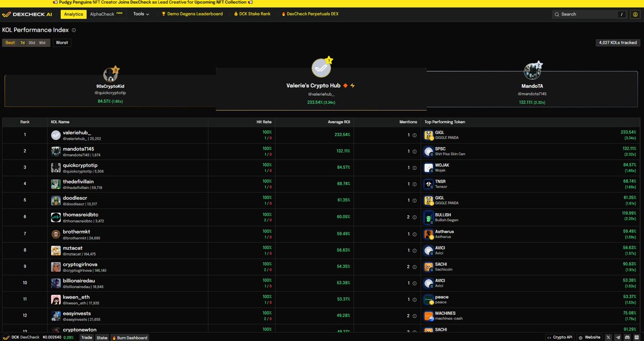Open the Website link in footer

pos(590,337)
